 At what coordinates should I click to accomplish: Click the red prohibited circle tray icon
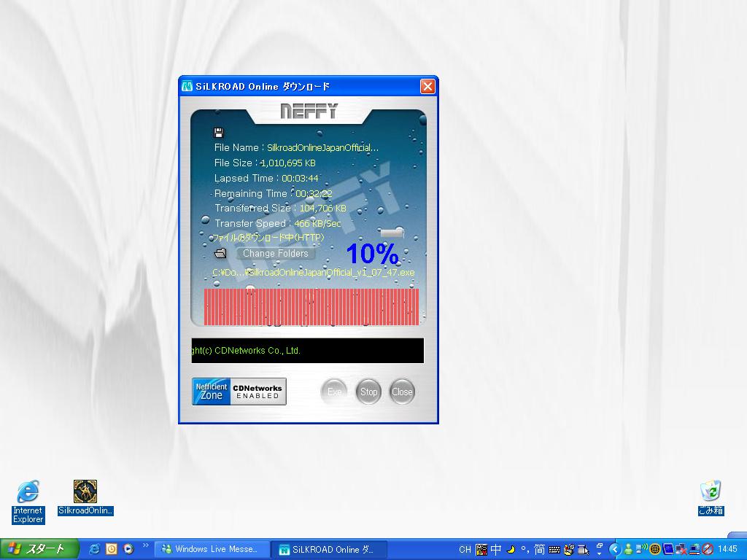[x=708, y=550]
